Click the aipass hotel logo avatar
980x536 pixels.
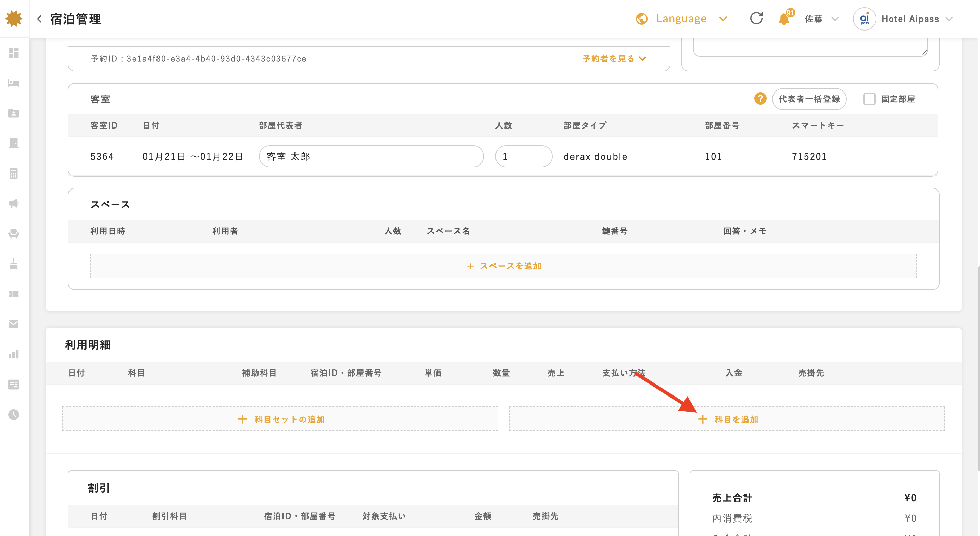864,19
